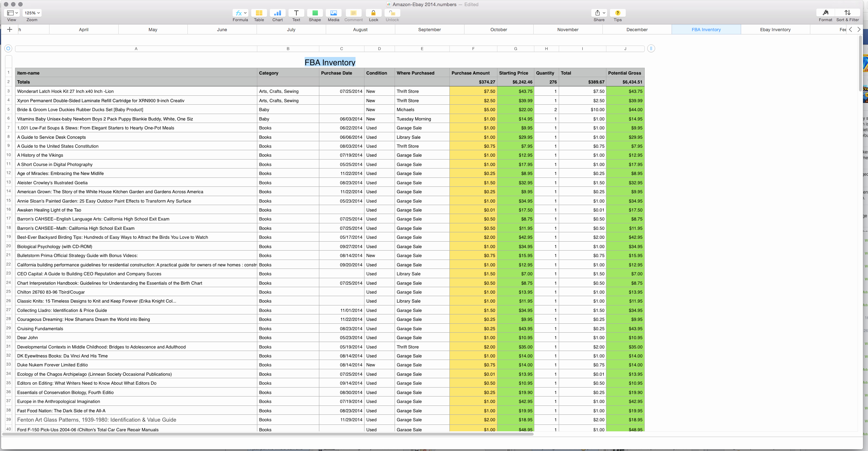The image size is (868, 451).
Task: Click the Zoom level dropdown 125%
Action: coord(32,13)
